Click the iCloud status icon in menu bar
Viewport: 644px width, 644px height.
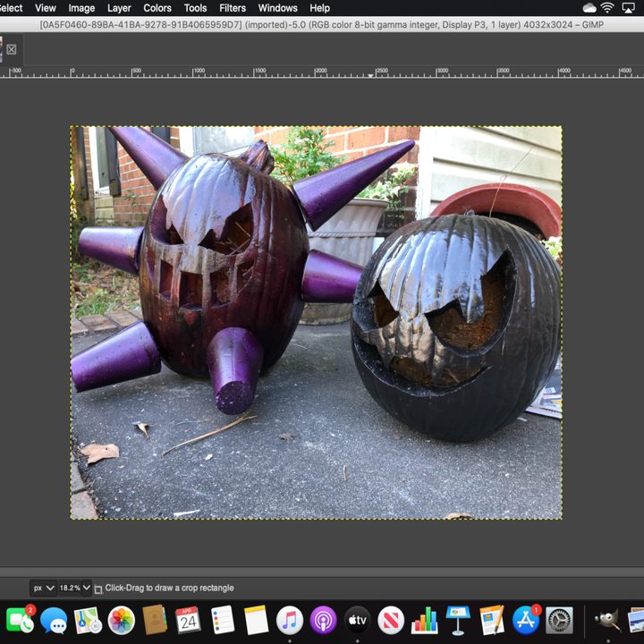pos(589,8)
